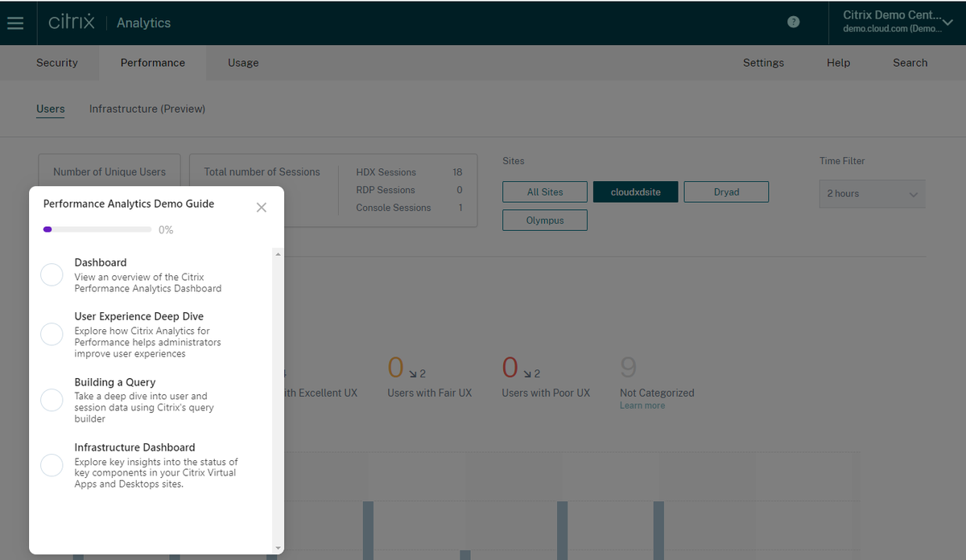Choose the Olympus site filter
The image size is (966, 560).
[x=545, y=220]
